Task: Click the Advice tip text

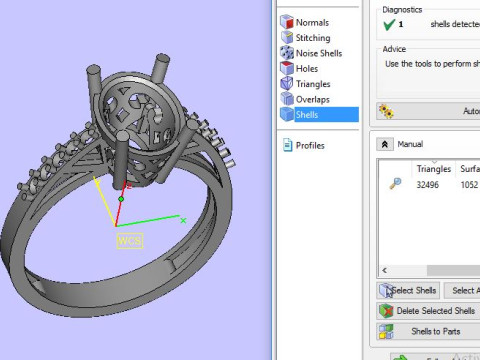Action: coord(432,64)
